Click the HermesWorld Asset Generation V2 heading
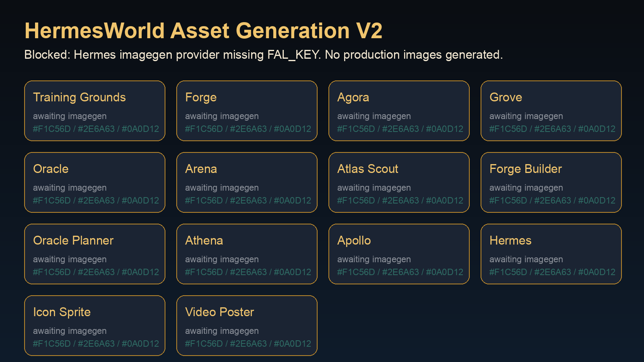This screenshot has height=362, width=644. point(203,31)
